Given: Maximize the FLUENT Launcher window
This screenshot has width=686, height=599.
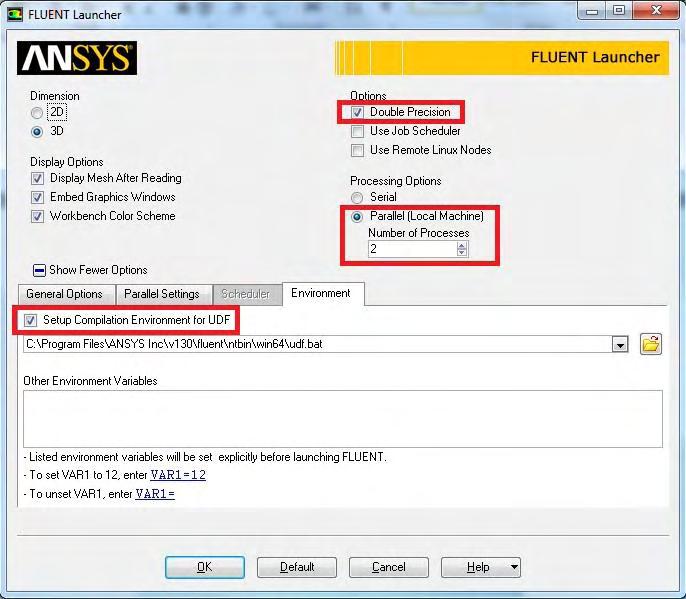Looking at the screenshot, I should pos(619,11).
